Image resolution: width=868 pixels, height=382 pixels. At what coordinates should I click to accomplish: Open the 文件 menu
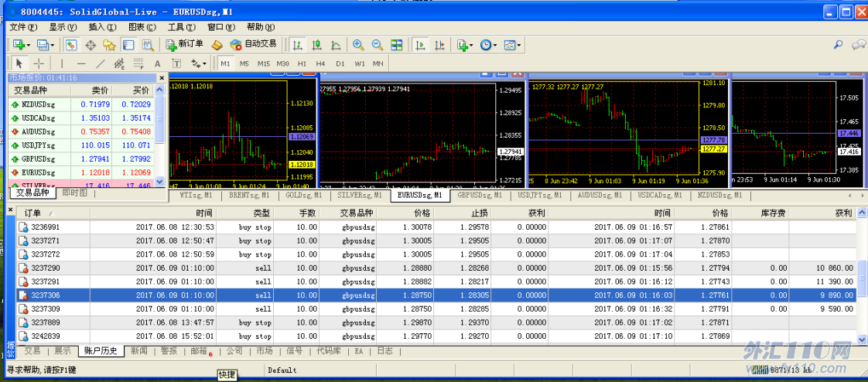tap(22, 27)
